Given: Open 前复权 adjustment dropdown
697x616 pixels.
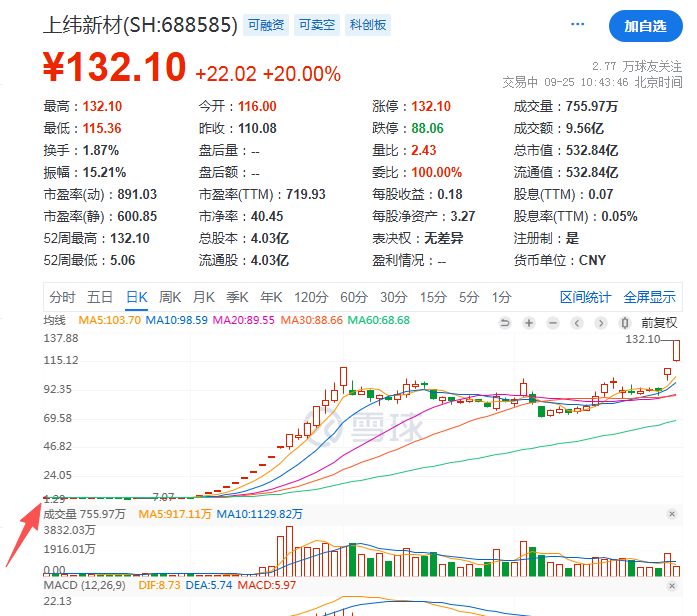Looking at the screenshot, I should tap(659, 323).
